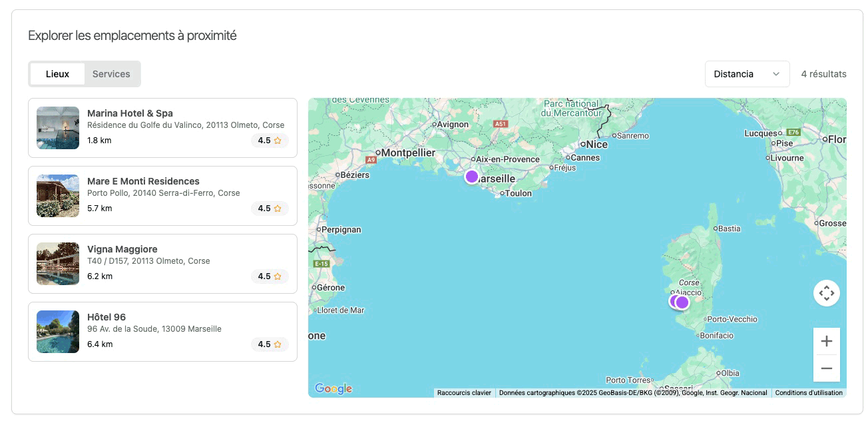Open the Conditions d'utilisation link
This screenshot has height=425, width=868.
coord(809,393)
